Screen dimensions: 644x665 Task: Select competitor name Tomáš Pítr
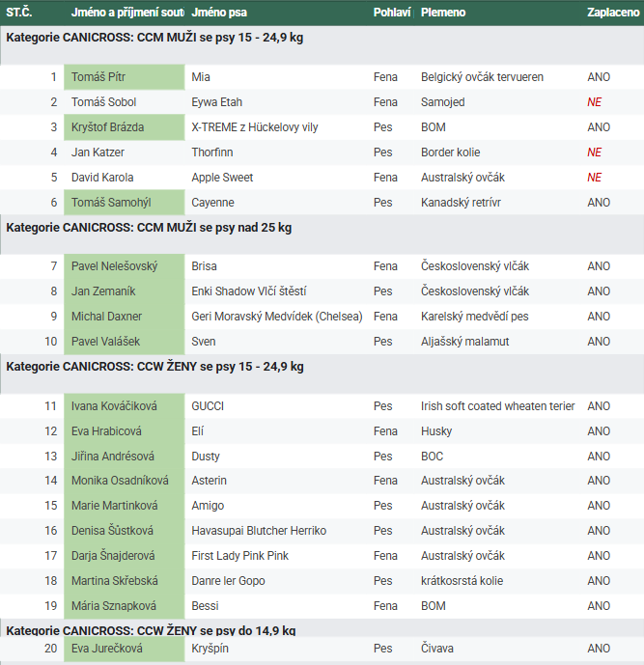(x=98, y=77)
